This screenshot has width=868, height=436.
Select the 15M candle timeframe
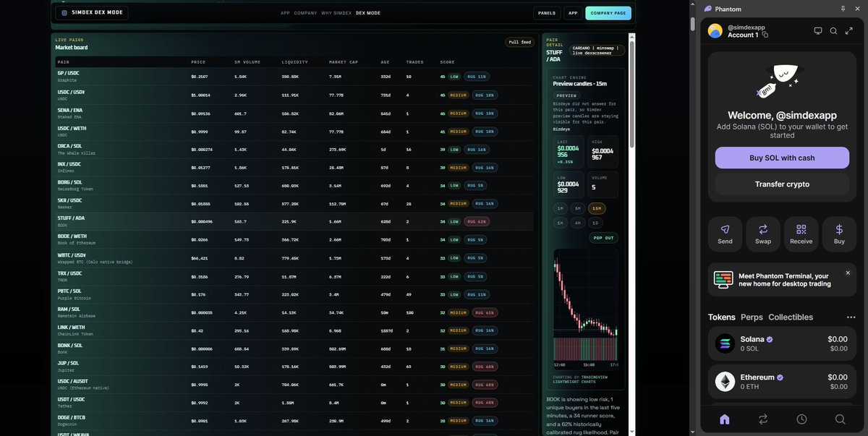pos(596,208)
